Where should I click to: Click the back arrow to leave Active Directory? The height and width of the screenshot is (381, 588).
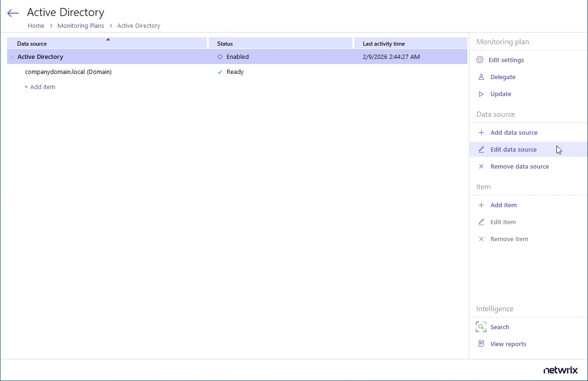[x=12, y=13]
